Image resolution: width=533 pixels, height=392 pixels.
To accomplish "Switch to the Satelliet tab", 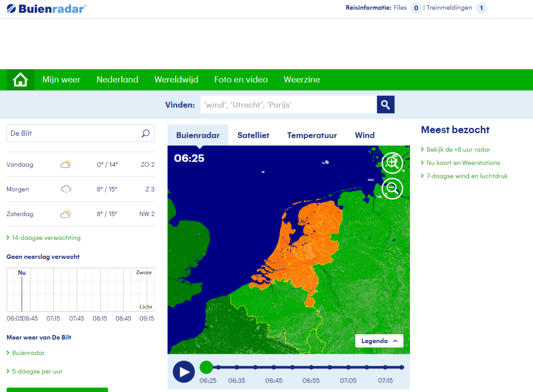I will click(253, 135).
